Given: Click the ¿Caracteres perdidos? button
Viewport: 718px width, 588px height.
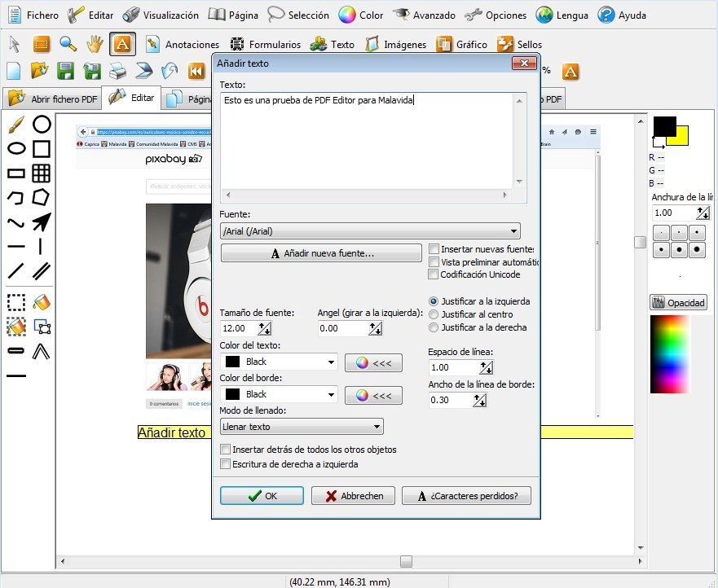Looking at the screenshot, I should coord(466,495).
